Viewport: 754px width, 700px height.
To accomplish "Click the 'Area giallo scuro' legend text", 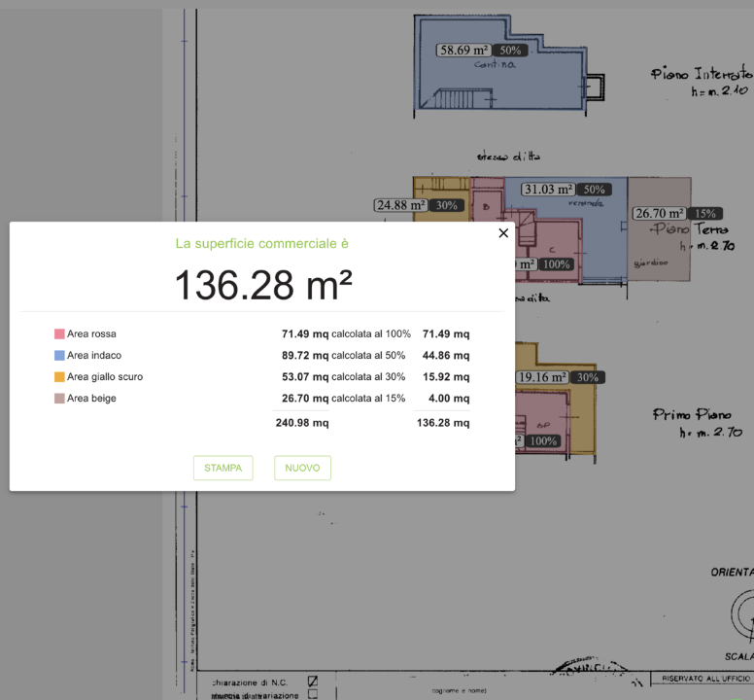I will click(105, 376).
